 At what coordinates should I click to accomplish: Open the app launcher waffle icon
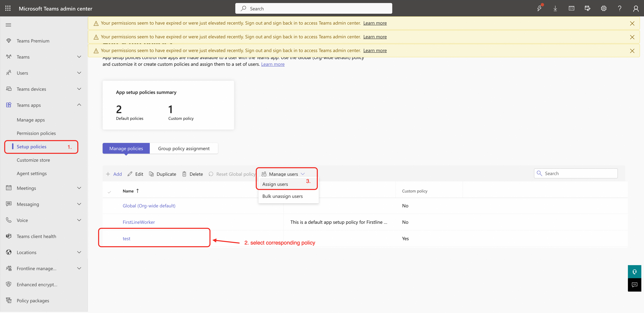(8, 8)
